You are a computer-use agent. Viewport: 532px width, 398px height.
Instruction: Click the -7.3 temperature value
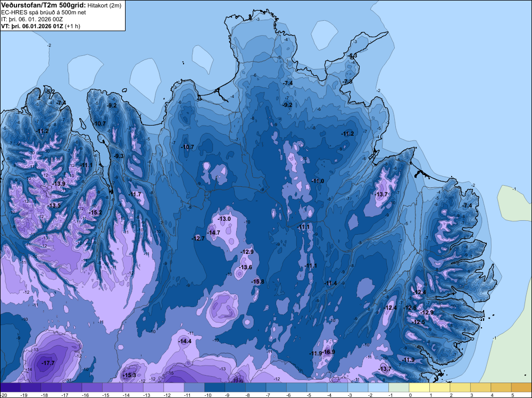click(x=347, y=82)
